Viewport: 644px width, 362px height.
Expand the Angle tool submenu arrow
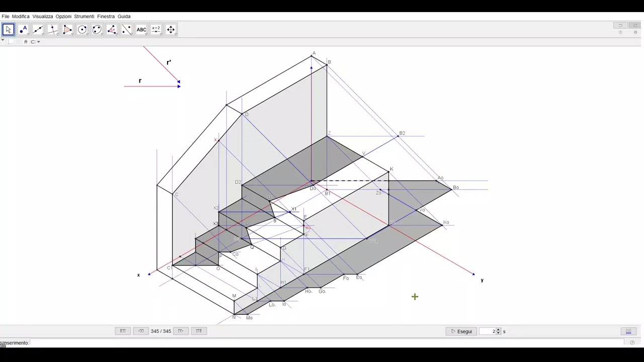(x=116, y=35)
